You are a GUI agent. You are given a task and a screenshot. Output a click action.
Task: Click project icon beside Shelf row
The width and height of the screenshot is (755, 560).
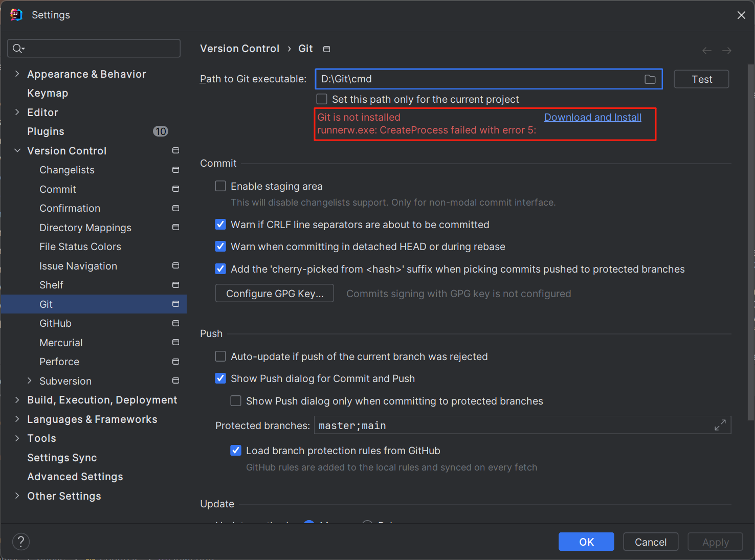pyautogui.click(x=175, y=285)
